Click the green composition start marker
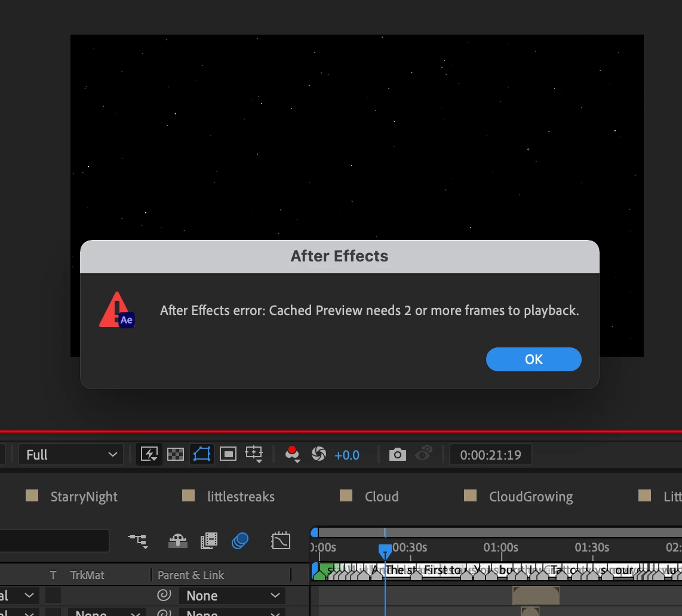The height and width of the screenshot is (616, 682). tap(320, 575)
